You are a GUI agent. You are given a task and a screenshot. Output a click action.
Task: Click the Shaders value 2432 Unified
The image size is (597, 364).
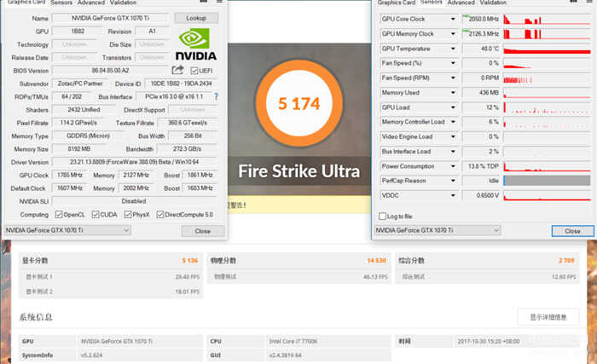[84, 110]
